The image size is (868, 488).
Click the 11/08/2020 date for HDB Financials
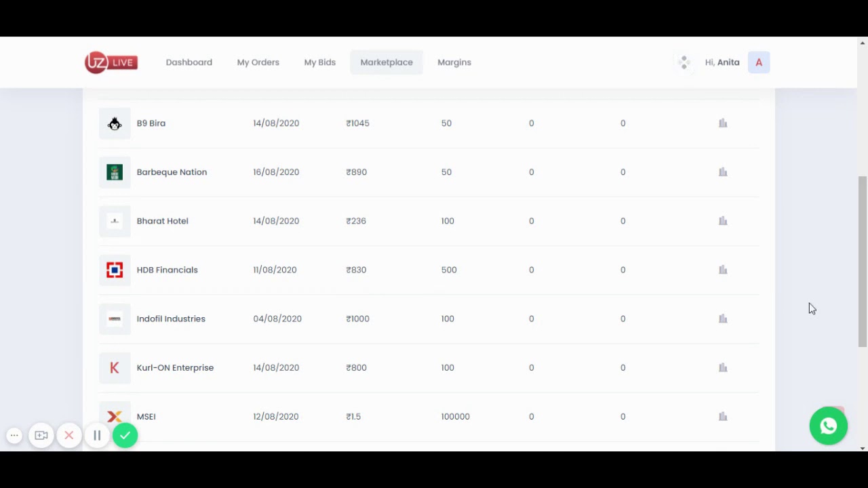click(x=275, y=270)
